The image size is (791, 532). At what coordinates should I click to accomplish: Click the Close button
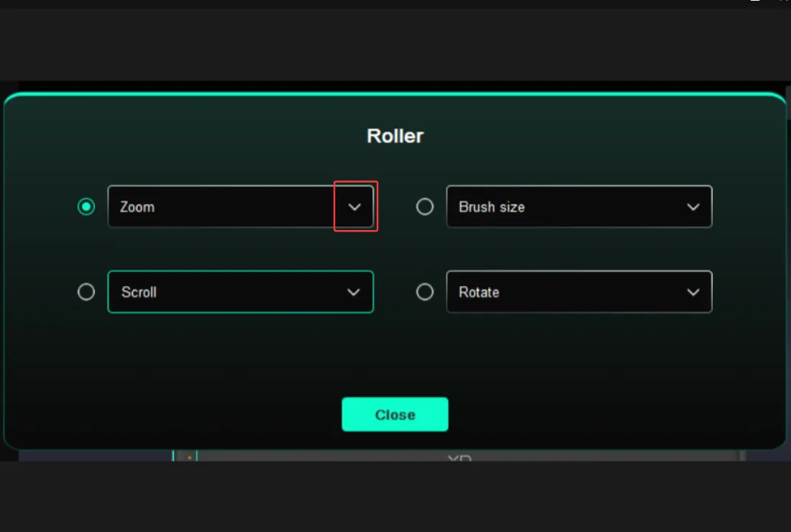(x=395, y=415)
